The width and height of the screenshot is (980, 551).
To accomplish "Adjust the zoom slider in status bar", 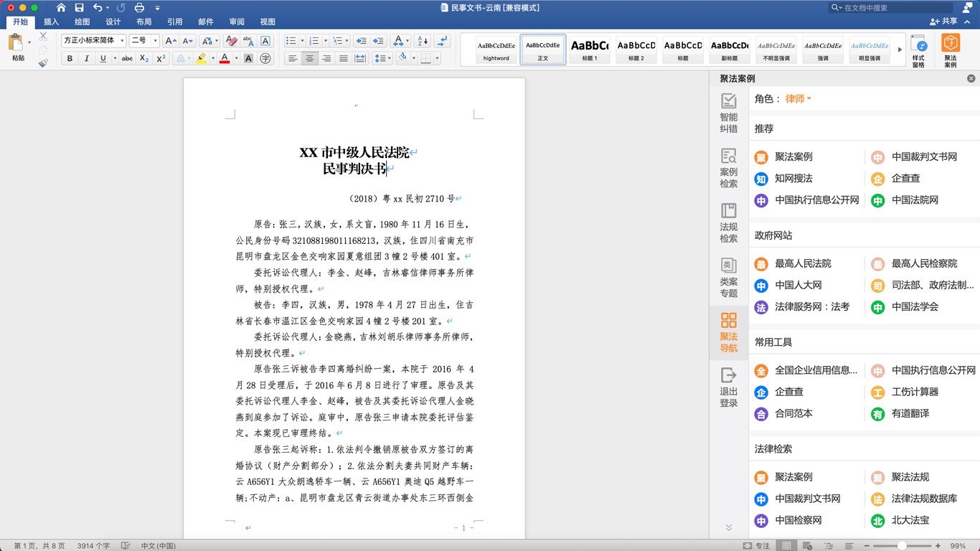I will tap(901, 546).
